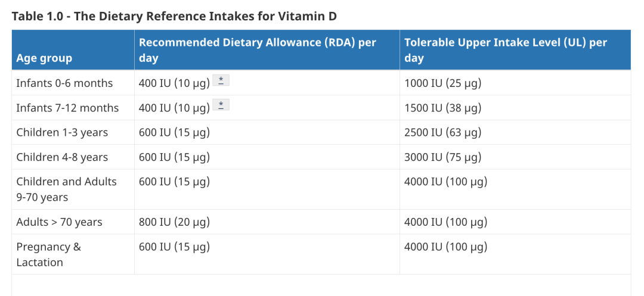Open the footnote asterisk for Infants 0-6 months
Screen dimensions: 644x296
tap(221, 81)
